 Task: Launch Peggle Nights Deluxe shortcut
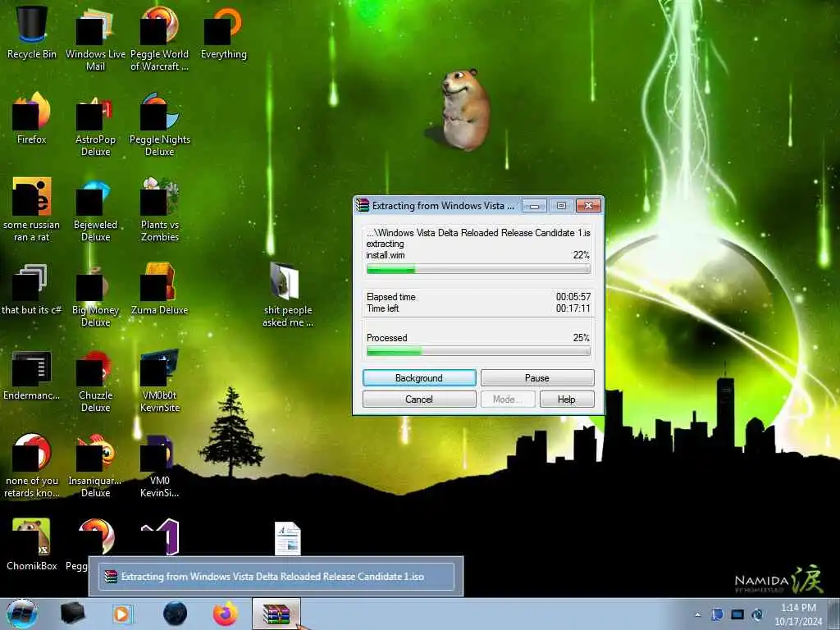(160, 125)
